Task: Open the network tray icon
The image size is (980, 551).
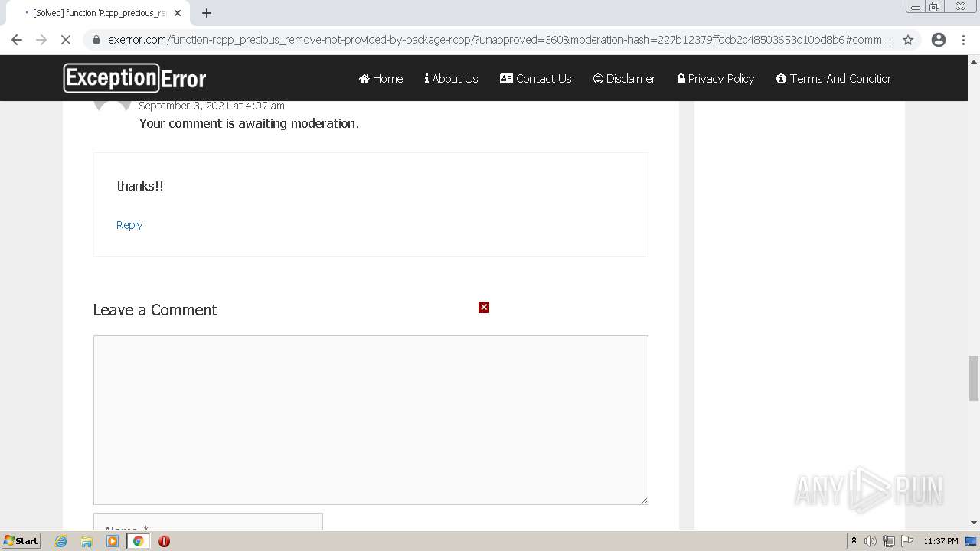Action: 889,541
